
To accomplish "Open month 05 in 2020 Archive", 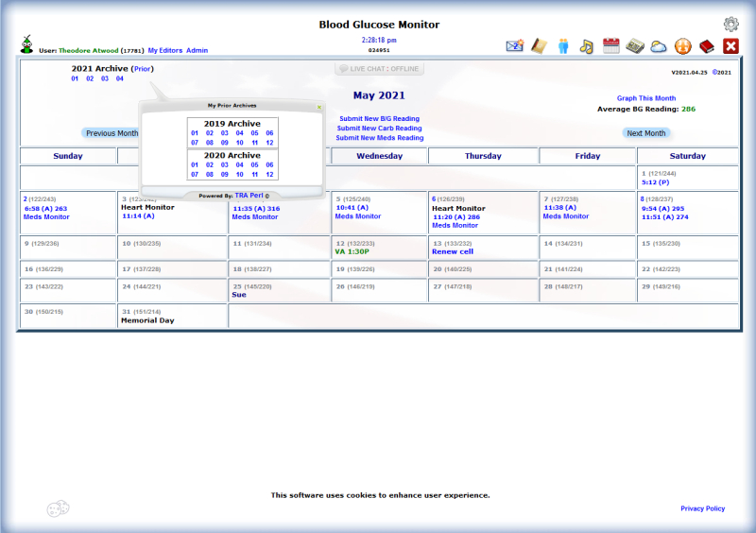I will (x=254, y=165).
